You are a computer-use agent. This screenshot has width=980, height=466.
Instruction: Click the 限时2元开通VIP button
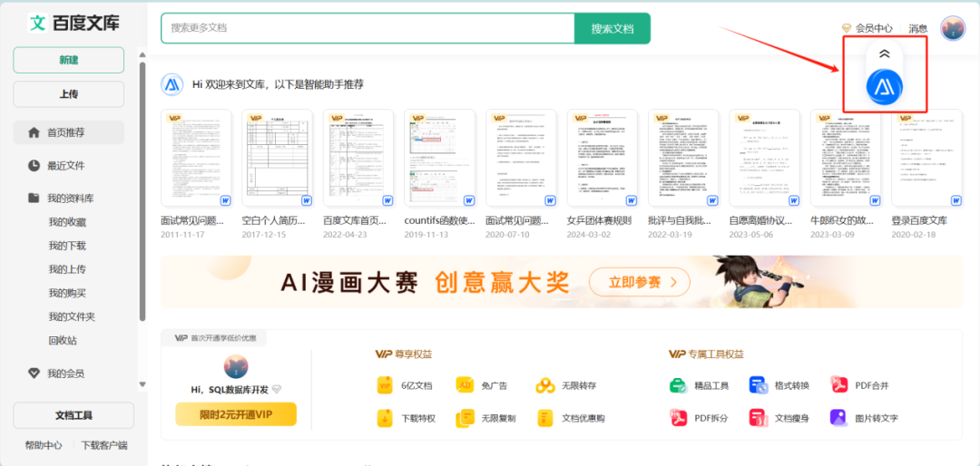[x=236, y=414]
